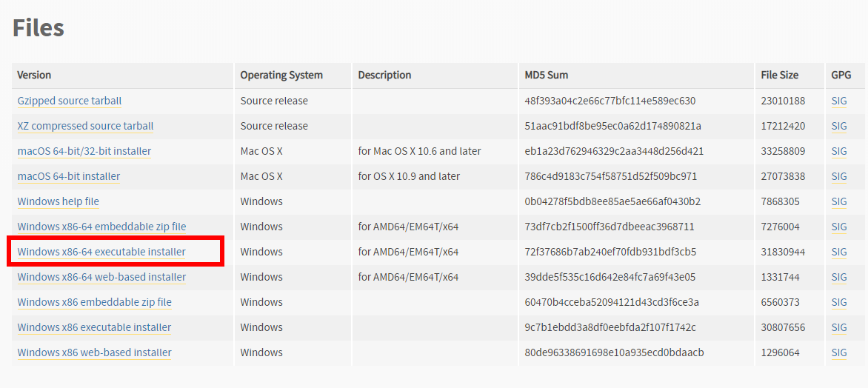Click Windows x86 web-based installer link
Image resolution: width=868 pixels, height=388 pixels.
tap(94, 352)
